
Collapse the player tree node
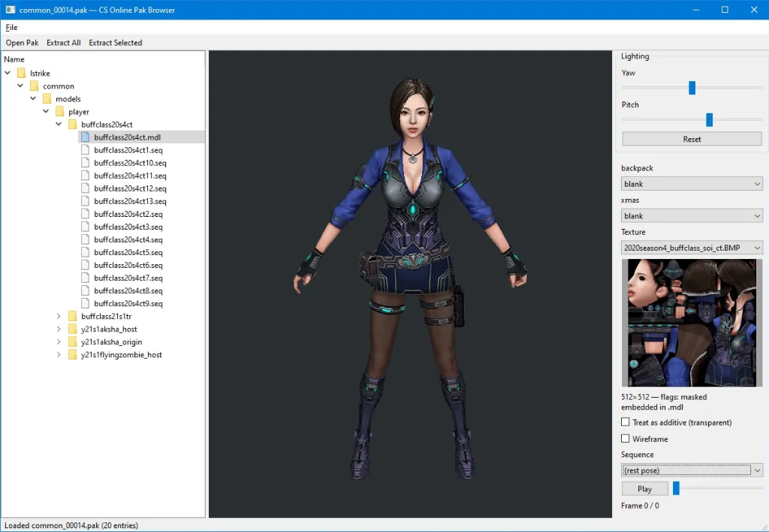(x=46, y=111)
